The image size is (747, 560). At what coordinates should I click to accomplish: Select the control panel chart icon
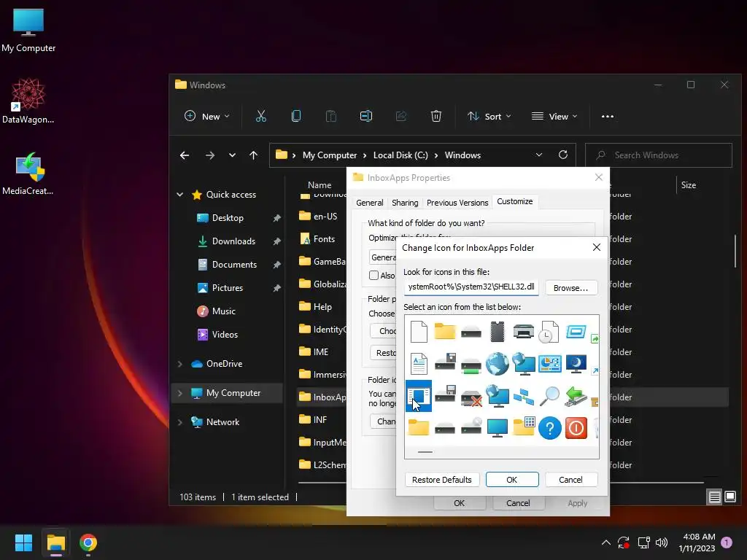[550, 364]
